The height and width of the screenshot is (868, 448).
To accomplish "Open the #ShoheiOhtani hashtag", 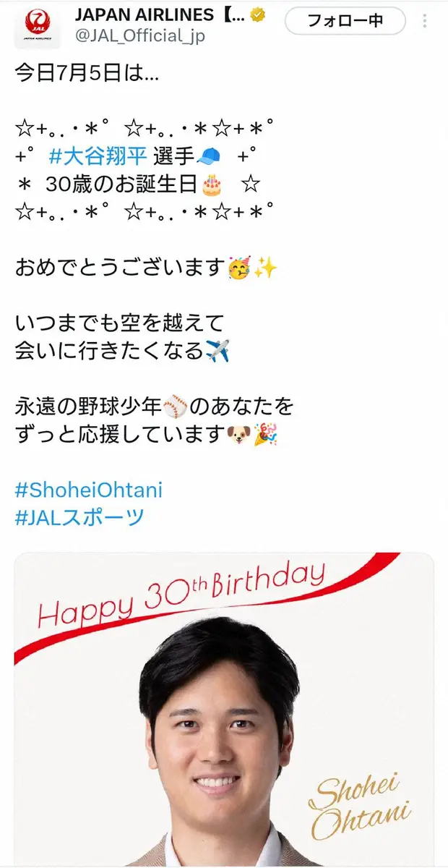I will (88, 490).
